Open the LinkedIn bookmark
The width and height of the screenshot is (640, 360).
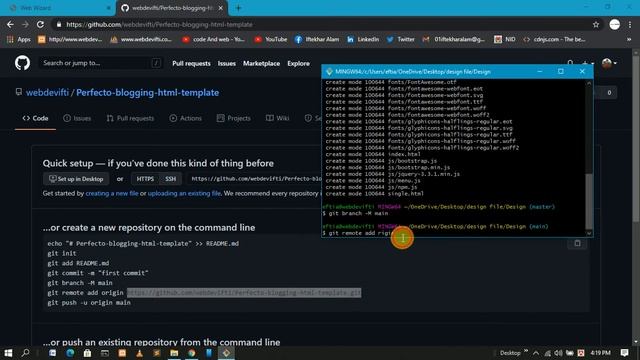(x=363, y=39)
